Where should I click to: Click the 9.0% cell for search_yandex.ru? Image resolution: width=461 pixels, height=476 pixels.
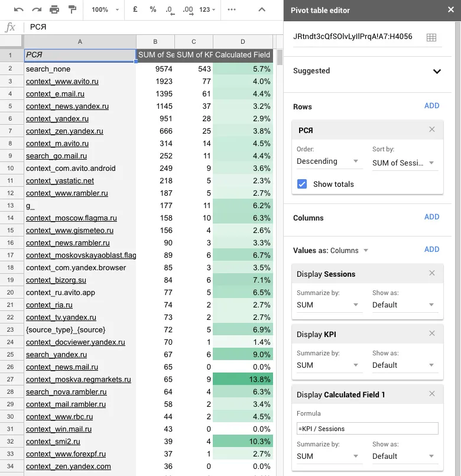click(x=243, y=354)
